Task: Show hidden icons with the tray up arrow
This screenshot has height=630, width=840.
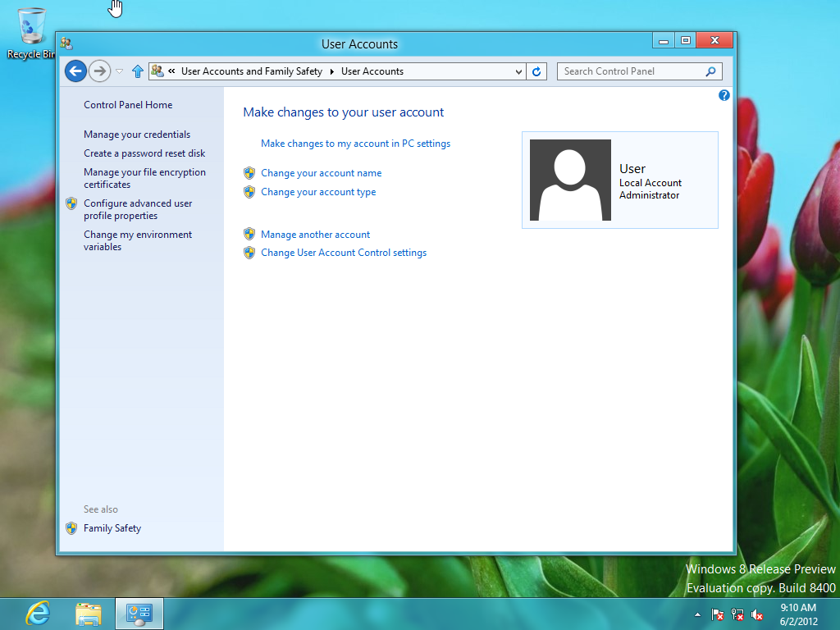Action: coord(696,614)
